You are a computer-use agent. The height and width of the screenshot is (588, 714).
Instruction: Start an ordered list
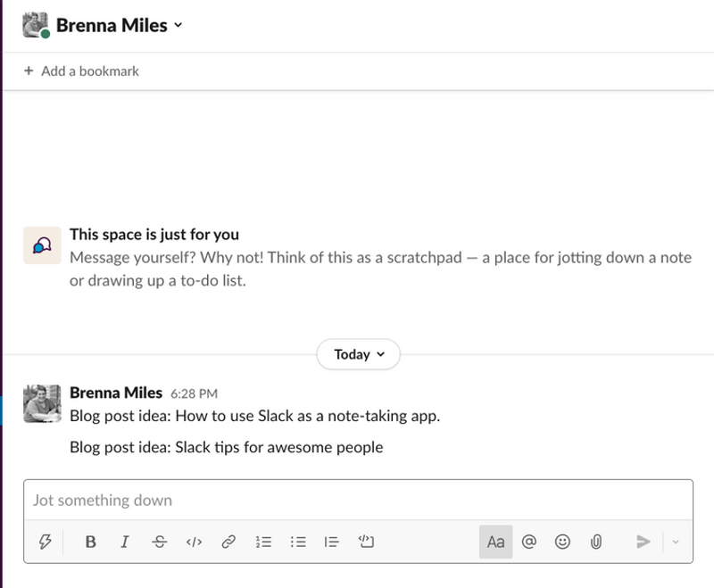[x=263, y=542]
